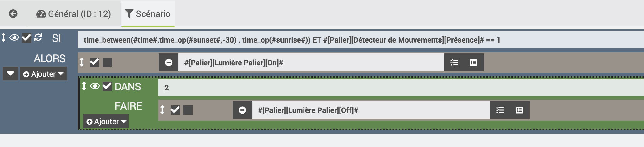Click the back arrow icon
Screen dimensions: 644x147
coord(13,14)
